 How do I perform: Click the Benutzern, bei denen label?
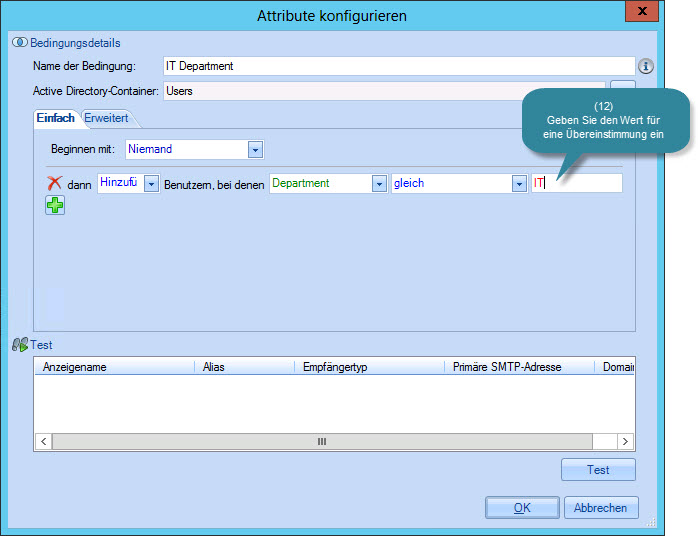[214, 185]
